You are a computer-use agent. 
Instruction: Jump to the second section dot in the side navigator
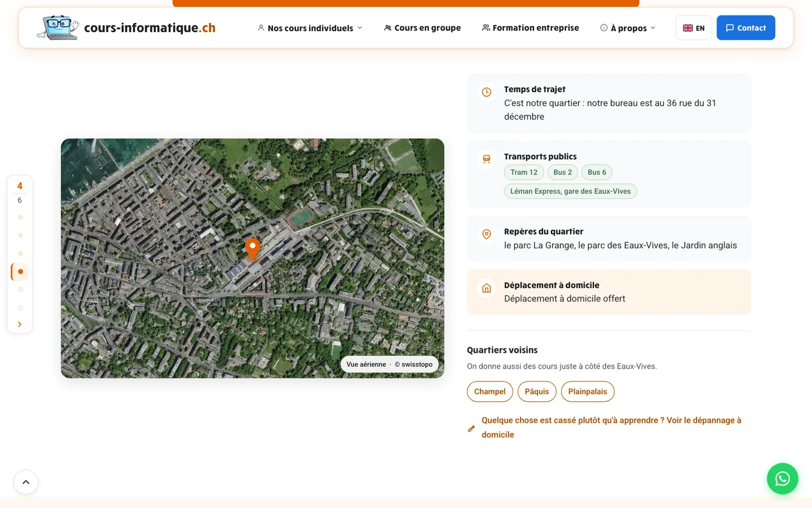20,235
